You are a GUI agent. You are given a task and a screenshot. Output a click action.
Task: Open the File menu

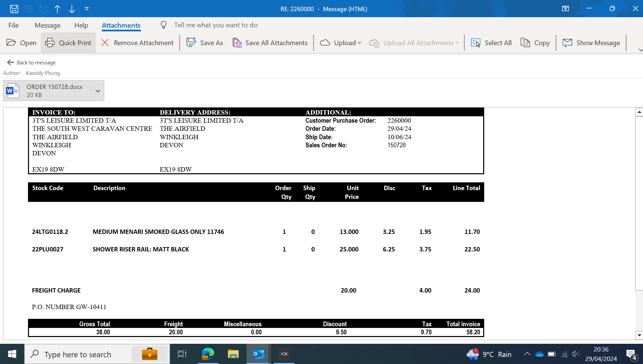[13, 25]
